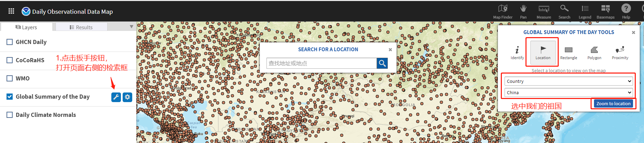Switch to the Layers tab
The height and width of the screenshot is (143, 644).
(26, 27)
